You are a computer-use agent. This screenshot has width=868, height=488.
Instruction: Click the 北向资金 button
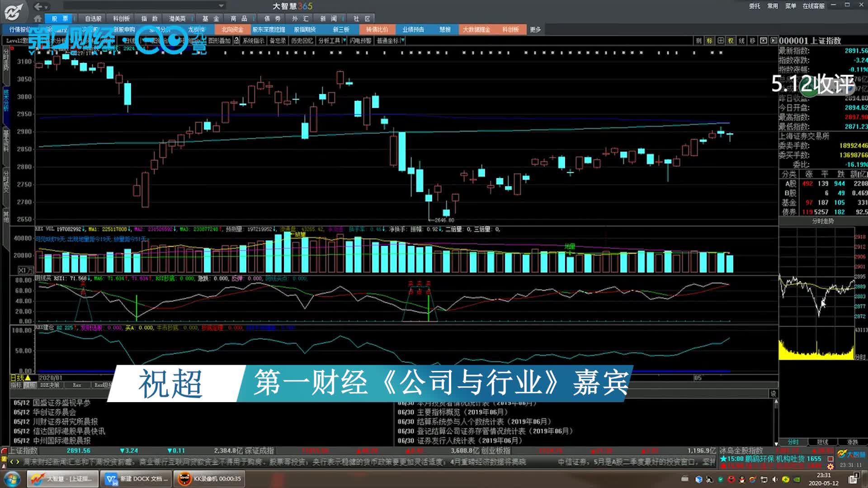click(x=232, y=29)
